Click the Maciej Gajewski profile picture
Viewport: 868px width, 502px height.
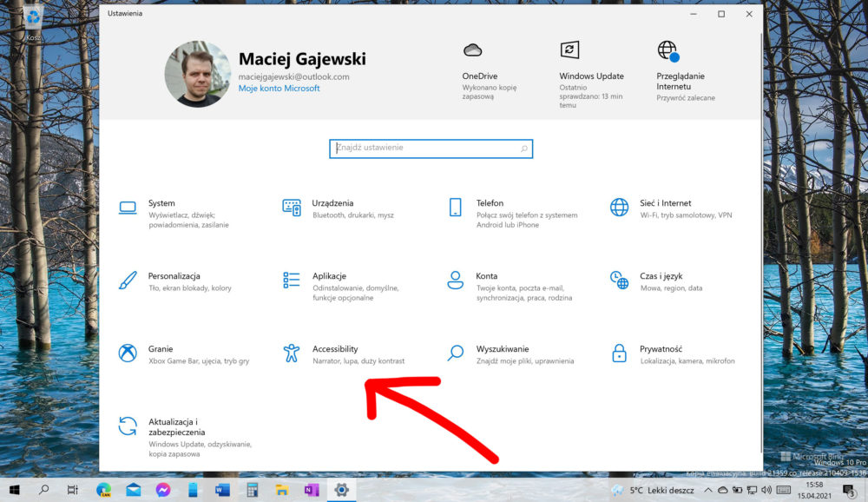(x=198, y=74)
